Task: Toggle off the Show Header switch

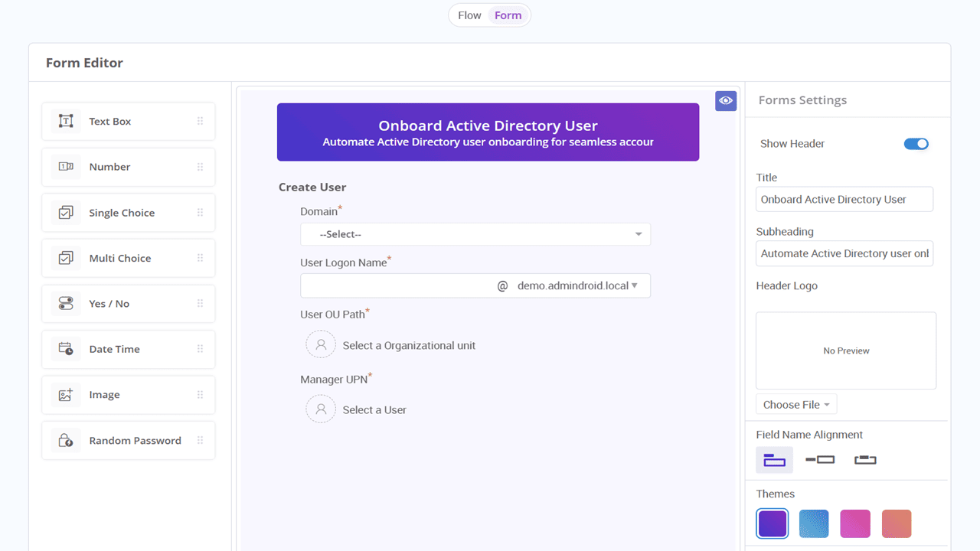Action: 916,143
